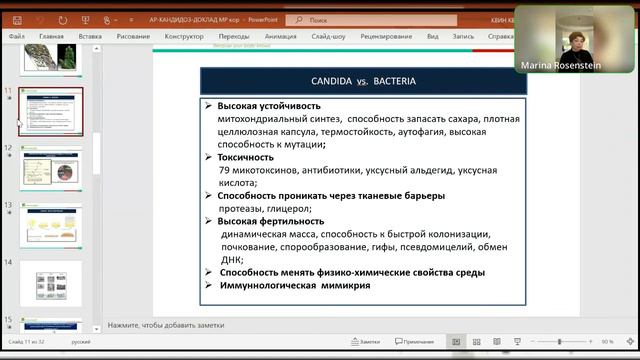Click the text 'Способность проникать через тканевые барьеры'

[331, 196]
